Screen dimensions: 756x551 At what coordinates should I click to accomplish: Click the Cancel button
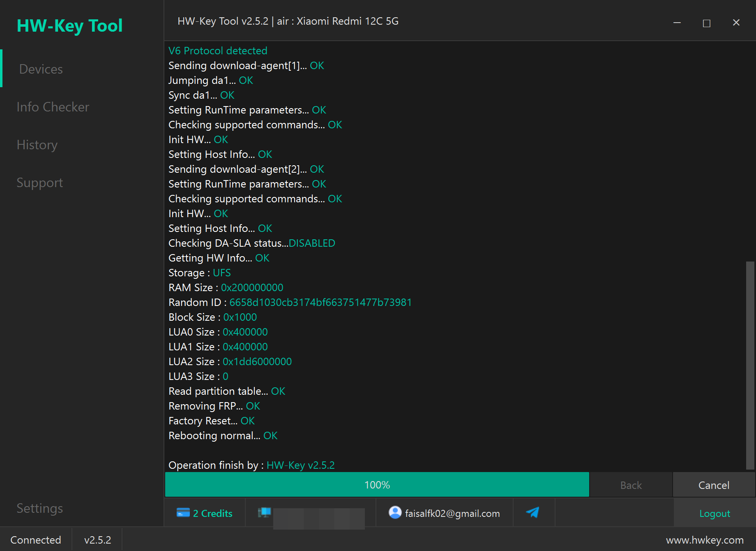click(x=714, y=485)
